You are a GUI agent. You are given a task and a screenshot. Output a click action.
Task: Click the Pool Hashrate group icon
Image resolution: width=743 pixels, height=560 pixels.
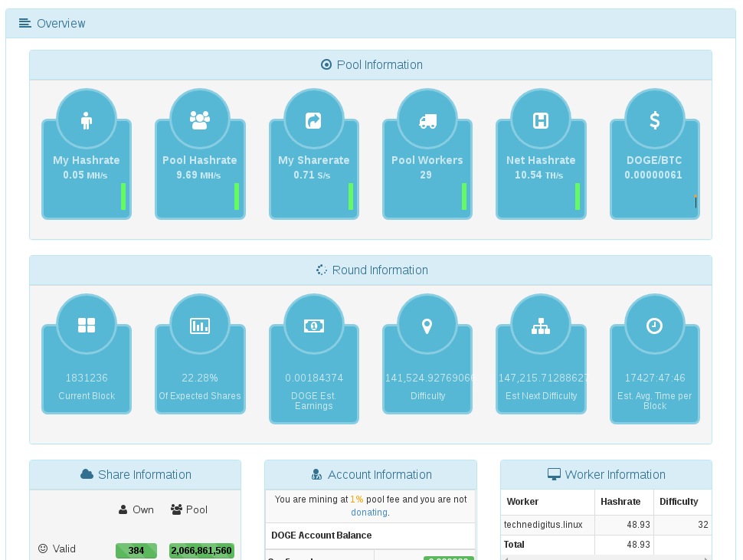coord(199,120)
